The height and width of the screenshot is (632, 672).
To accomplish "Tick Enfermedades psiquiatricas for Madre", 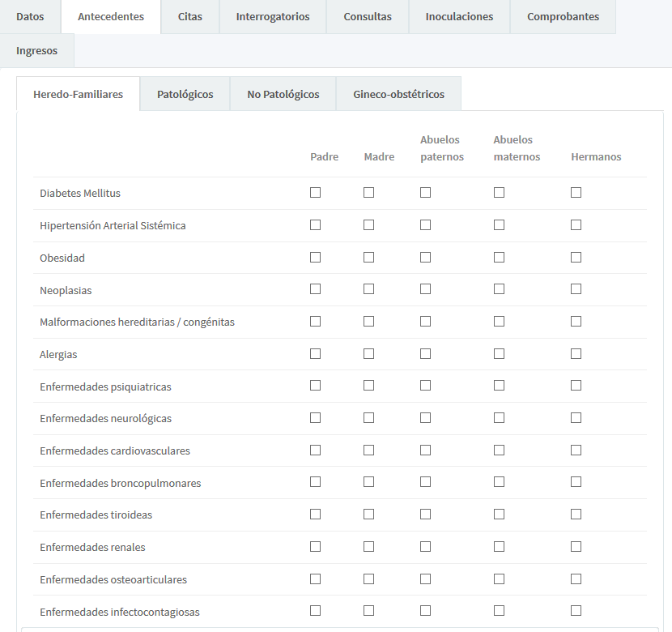I will pos(368,386).
